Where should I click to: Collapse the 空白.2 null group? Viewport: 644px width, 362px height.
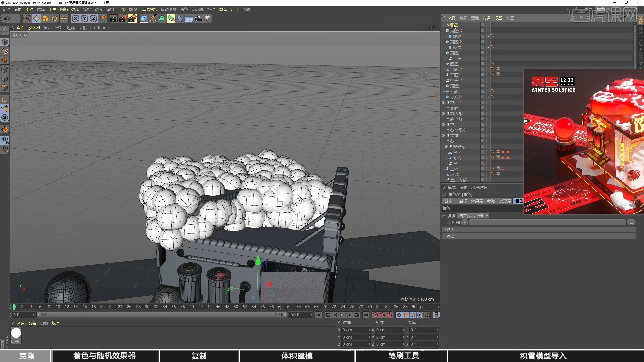[444, 80]
